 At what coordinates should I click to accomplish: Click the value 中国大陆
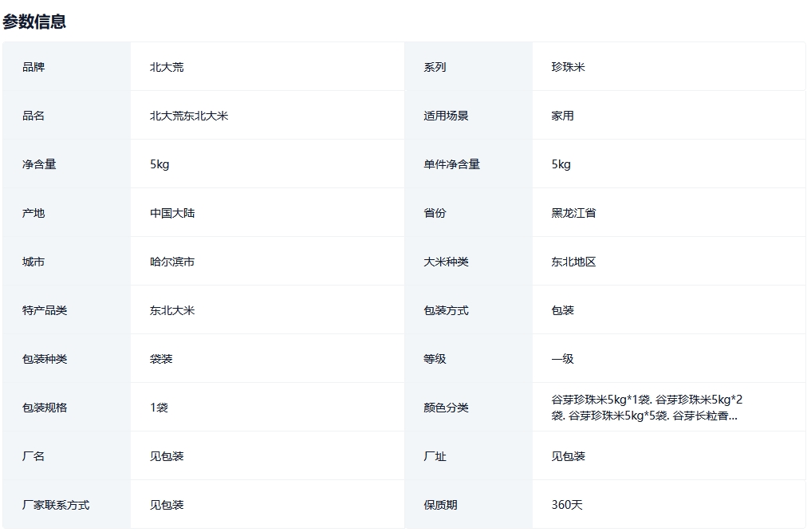172,213
